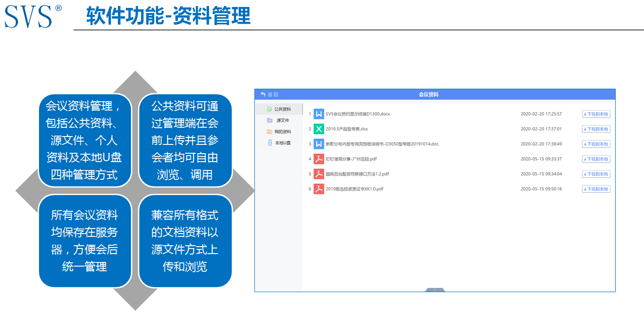Click the back arrow icon next to 返回

[263, 93]
